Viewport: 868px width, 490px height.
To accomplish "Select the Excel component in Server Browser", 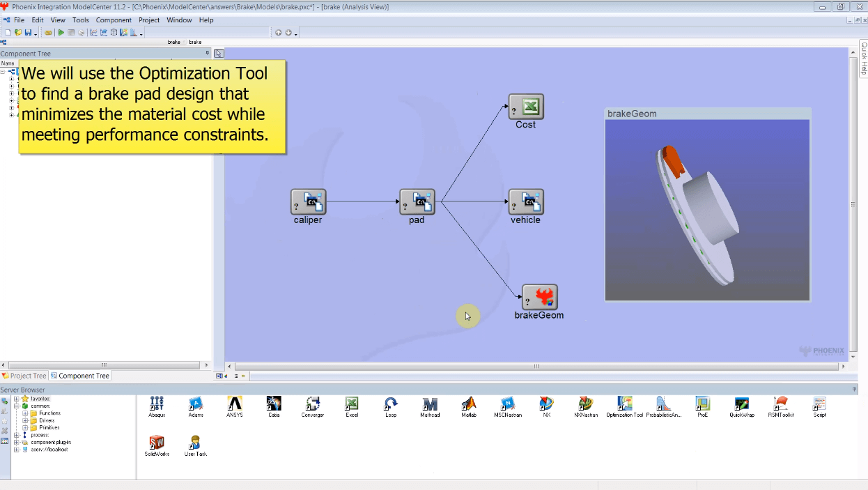I will point(352,404).
